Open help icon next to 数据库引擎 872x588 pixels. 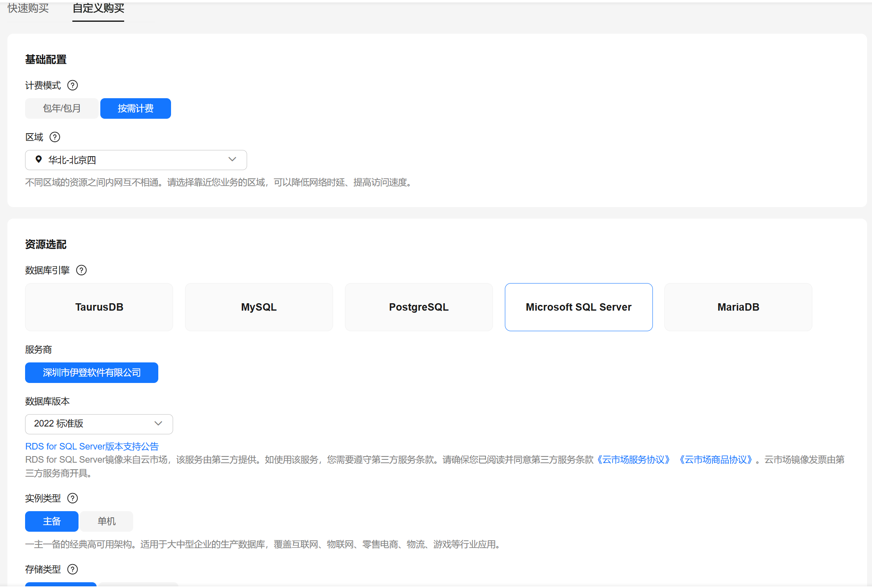pyautogui.click(x=81, y=270)
